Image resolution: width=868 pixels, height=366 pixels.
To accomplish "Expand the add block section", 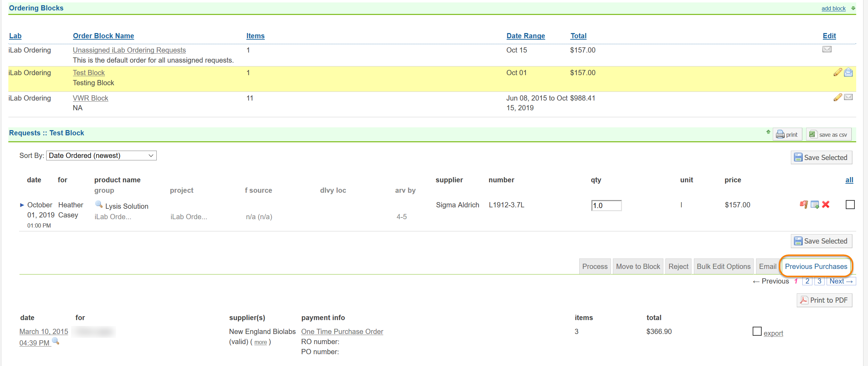I will (833, 8).
